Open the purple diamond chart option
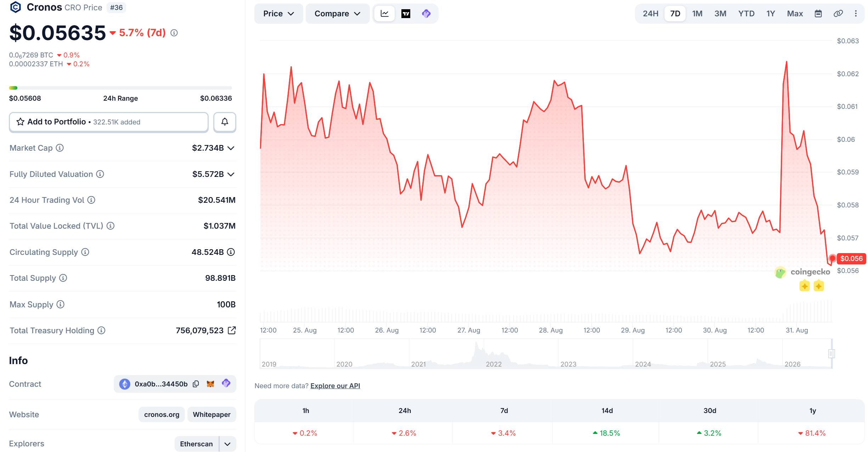The height and width of the screenshot is (452, 868). 426,14
